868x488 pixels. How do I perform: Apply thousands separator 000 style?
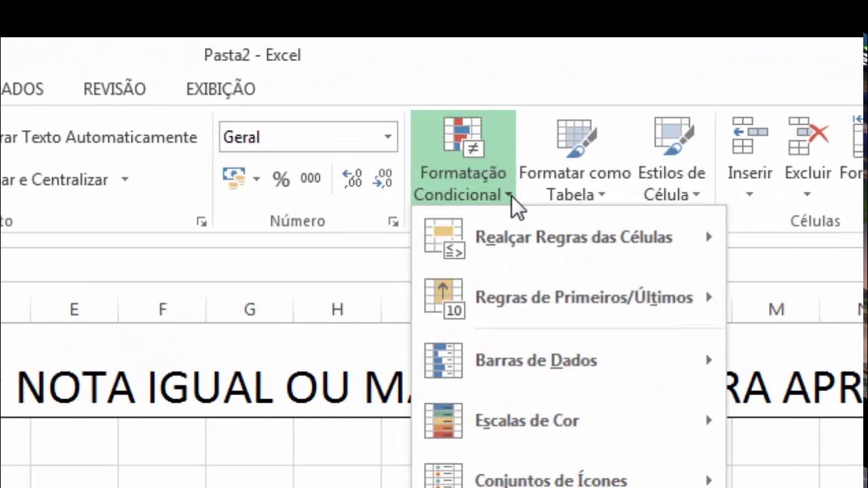pos(311,179)
